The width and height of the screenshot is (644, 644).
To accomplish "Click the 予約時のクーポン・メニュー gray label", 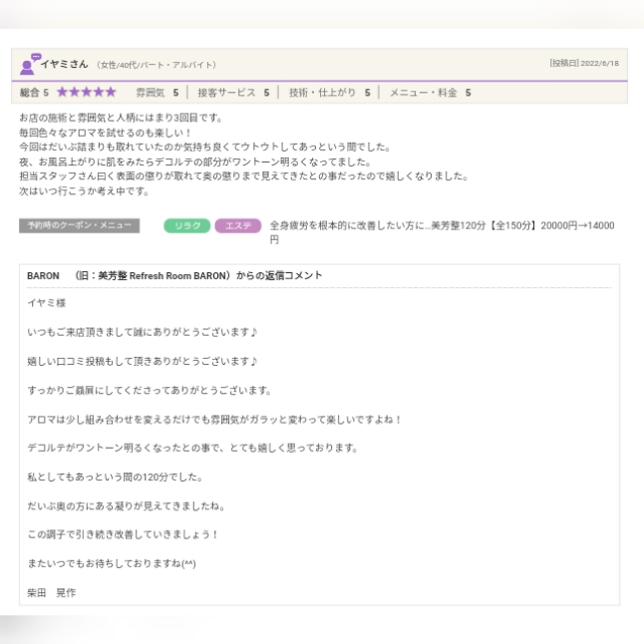I will pyautogui.click(x=79, y=226).
